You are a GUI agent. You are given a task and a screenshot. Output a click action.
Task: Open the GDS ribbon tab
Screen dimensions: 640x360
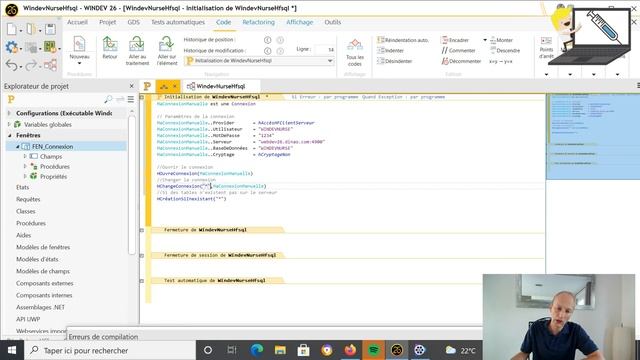133,22
